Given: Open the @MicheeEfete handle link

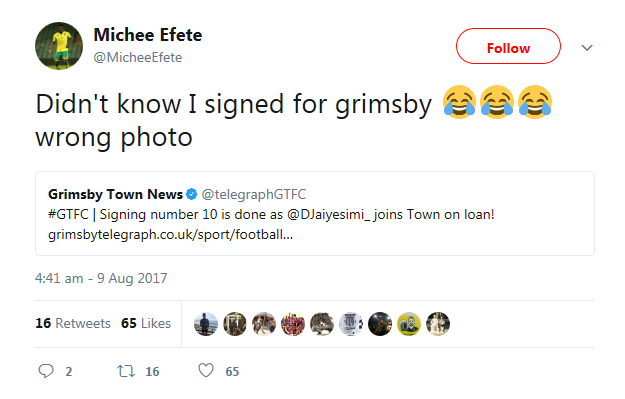Looking at the screenshot, I should (x=138, y=57).
